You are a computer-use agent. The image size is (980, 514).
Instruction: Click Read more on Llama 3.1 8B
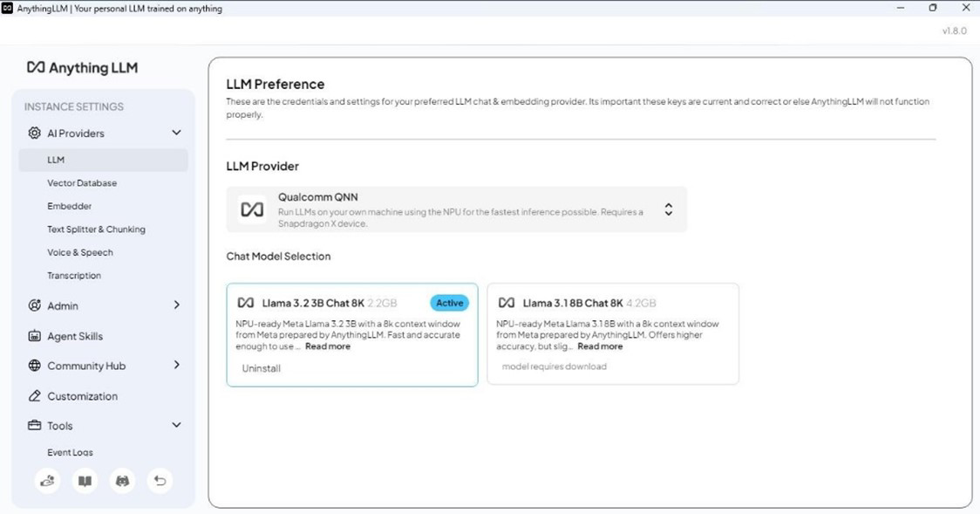[600, 346]
